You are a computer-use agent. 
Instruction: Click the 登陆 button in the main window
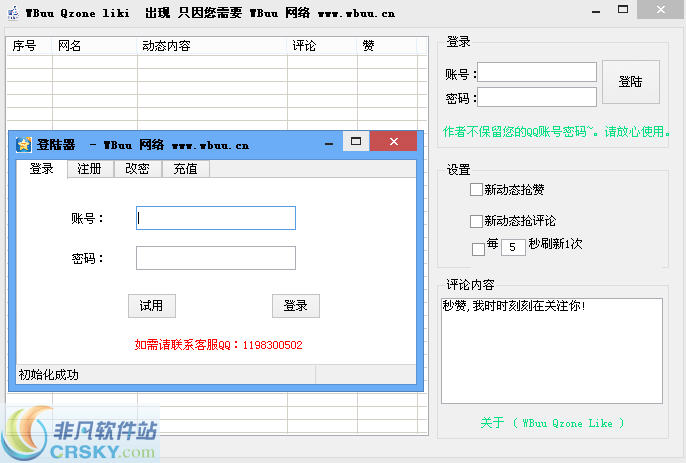click(630, 82)
